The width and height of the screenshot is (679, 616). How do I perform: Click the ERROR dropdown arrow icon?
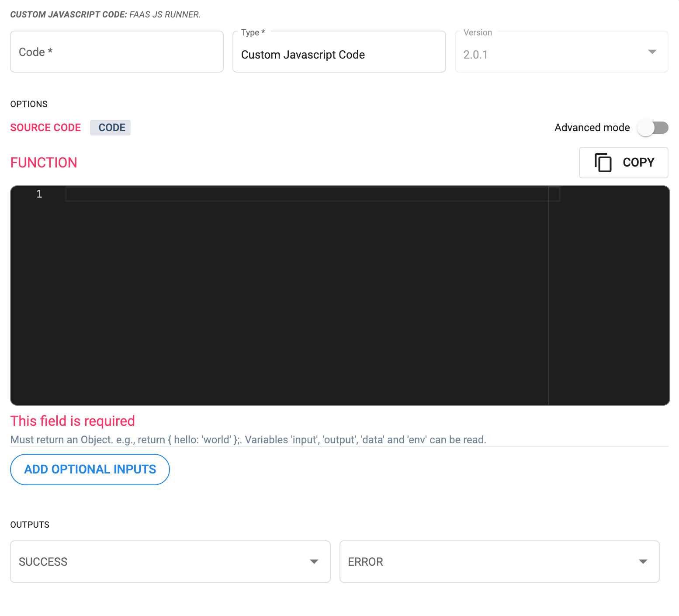coord(642,561)
